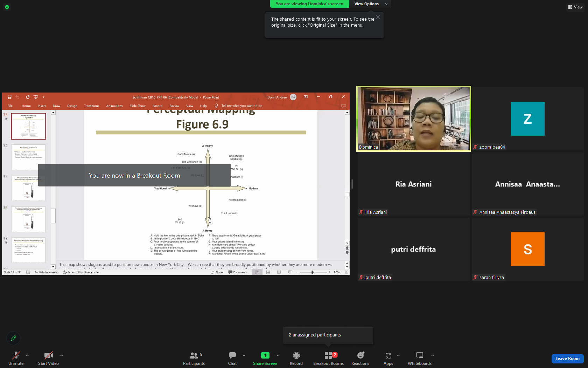Unmute the microphone in Zoom toolbar
This screenshot has width=588, height=368.
tap(16, 358)
